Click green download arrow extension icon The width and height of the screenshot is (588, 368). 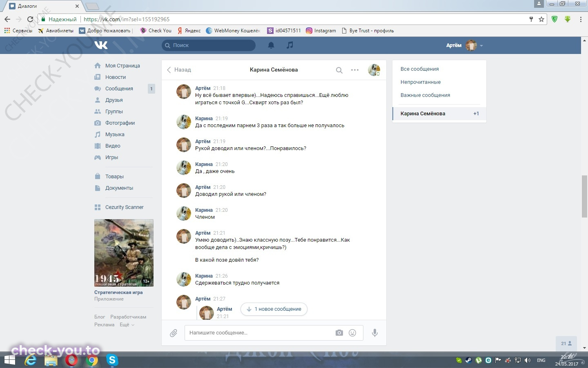[568, 19]
